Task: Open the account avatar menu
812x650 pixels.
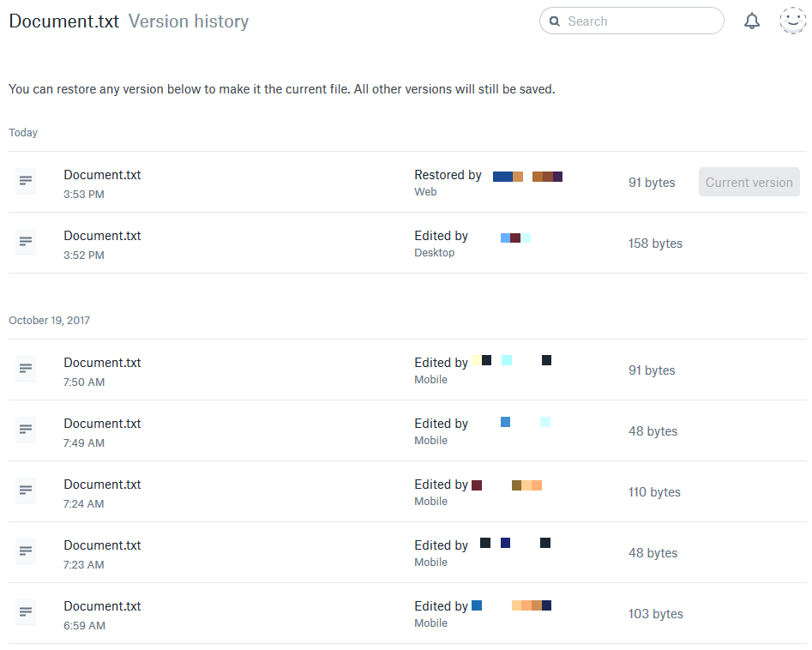Action: click(x=792, y=21)
